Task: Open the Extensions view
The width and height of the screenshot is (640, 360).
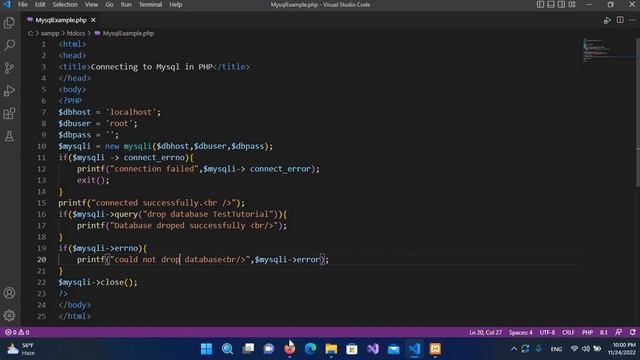Action: 9,113
